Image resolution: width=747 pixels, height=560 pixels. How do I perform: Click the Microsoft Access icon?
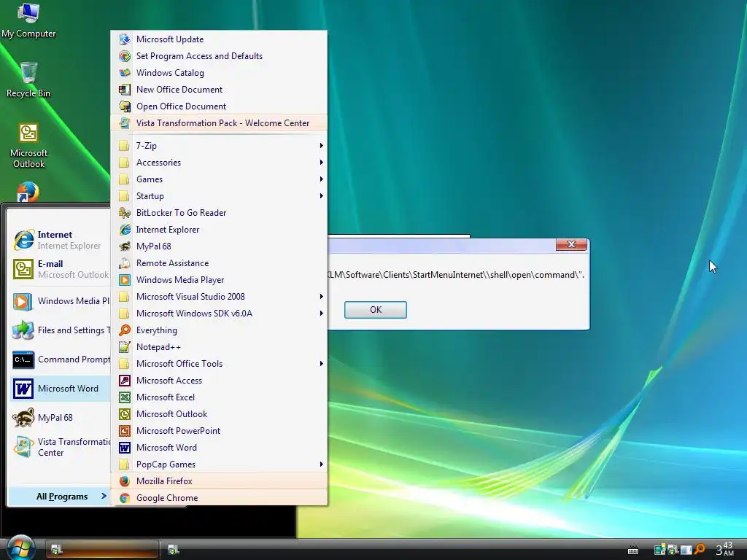pyautogui.click(x=125, y=381)
